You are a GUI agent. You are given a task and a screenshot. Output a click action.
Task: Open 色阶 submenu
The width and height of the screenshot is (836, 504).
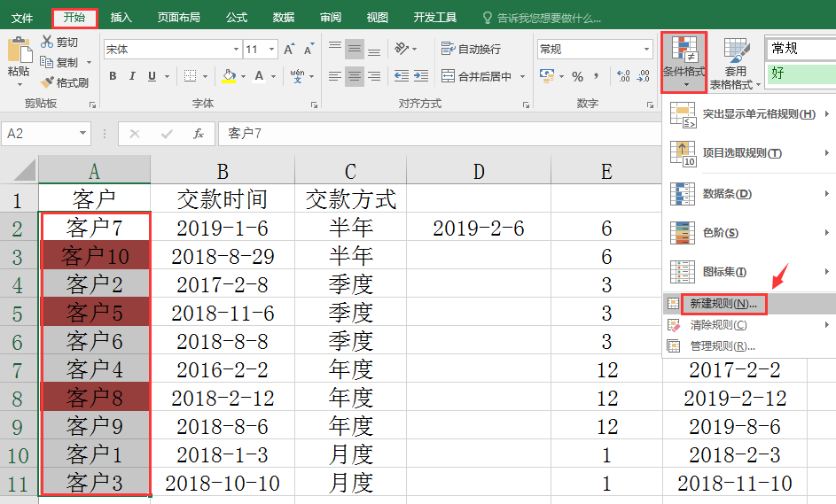[x=749, y=233]
